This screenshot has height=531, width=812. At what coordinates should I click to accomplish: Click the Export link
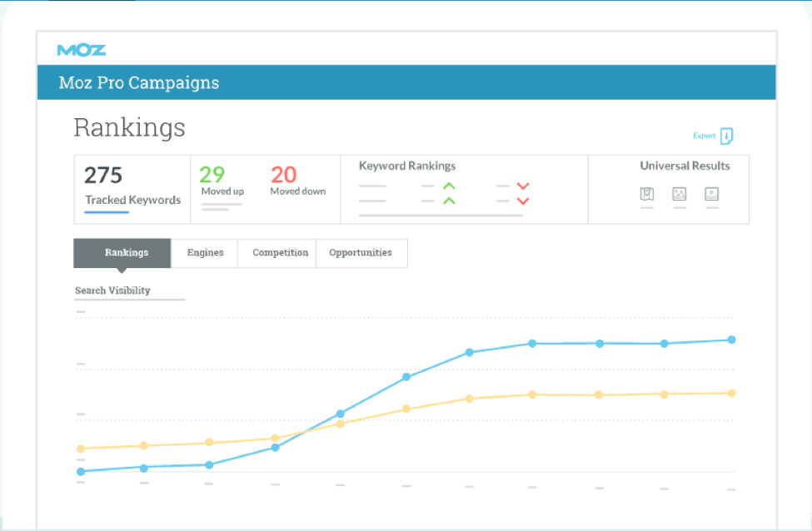pos(703,136)
